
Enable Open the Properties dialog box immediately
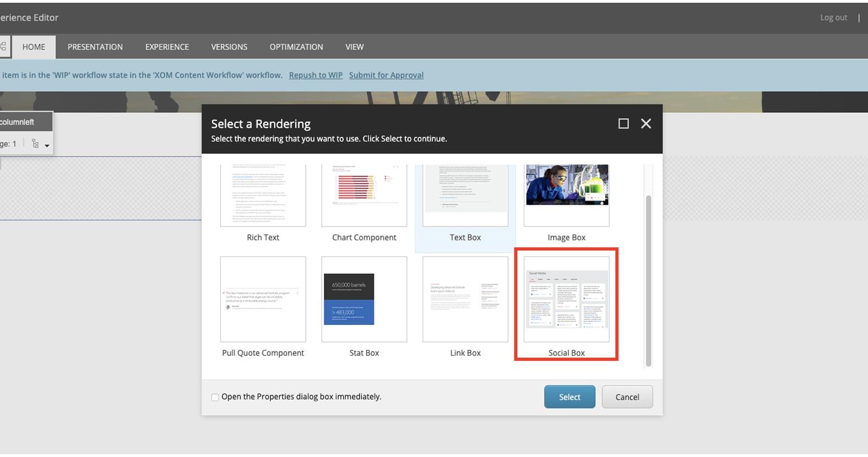[215, 397]
